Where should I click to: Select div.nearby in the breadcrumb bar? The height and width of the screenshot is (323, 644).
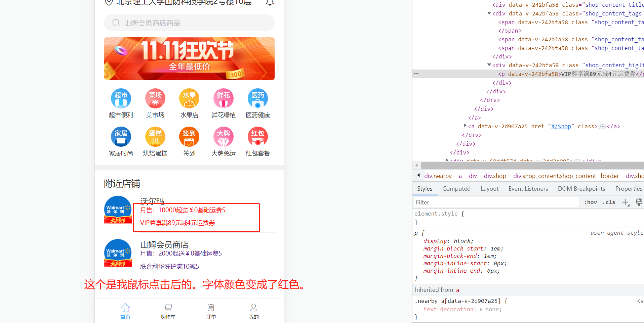pyautogui.click(x=438, y=176)
